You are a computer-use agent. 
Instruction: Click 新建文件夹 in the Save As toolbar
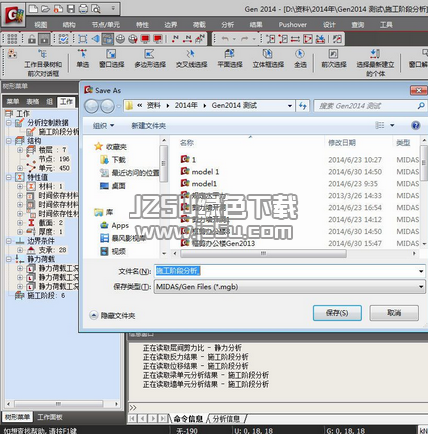click(148, 126)
